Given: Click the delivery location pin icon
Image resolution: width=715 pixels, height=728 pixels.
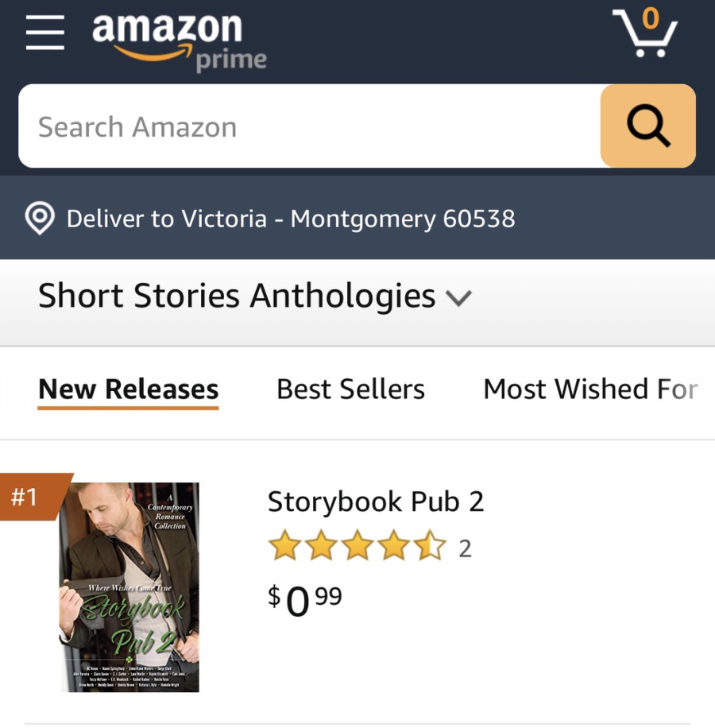Looking at the screenshot, I should point(40,219).
